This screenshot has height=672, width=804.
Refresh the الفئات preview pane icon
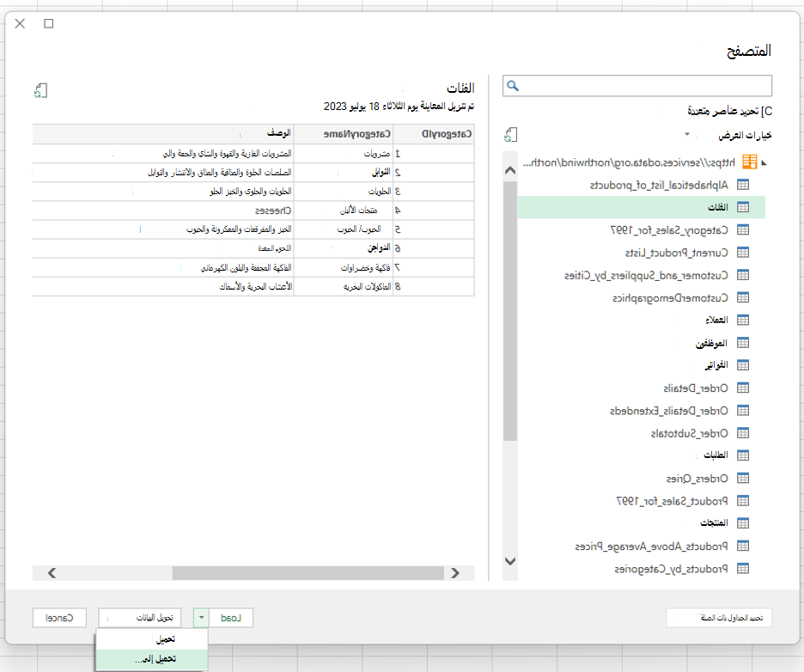(40, 91)
